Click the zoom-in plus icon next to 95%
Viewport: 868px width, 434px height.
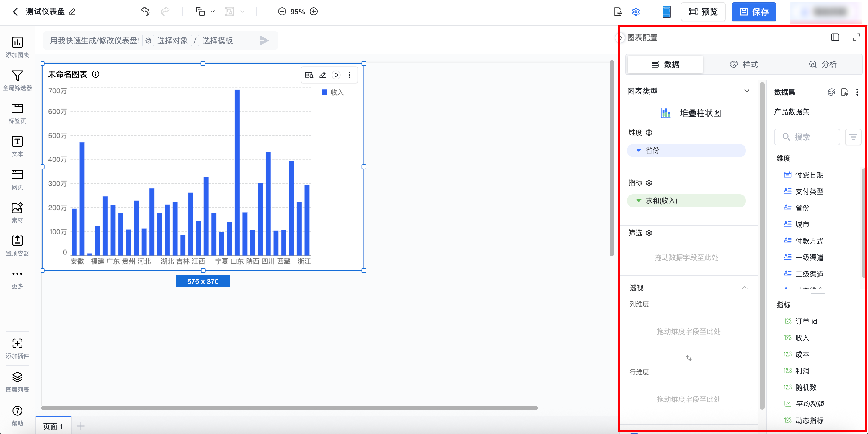point(314,12)
